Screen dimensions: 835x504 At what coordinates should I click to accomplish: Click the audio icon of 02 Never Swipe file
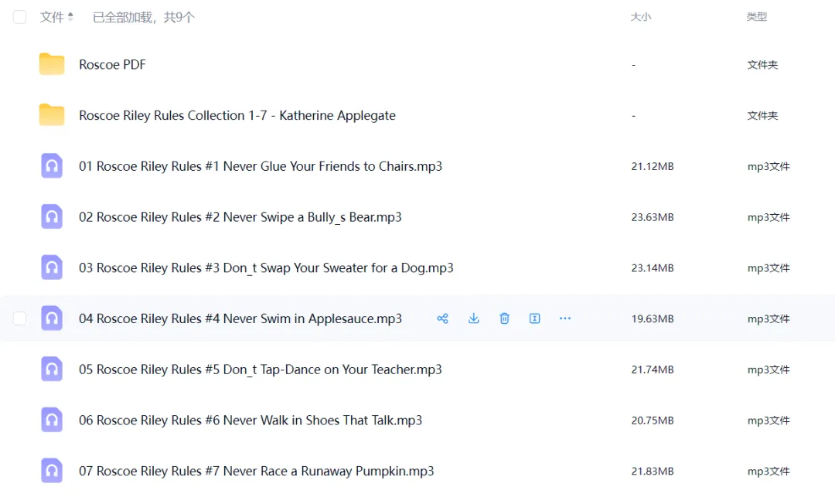click(x=52, y=216)
